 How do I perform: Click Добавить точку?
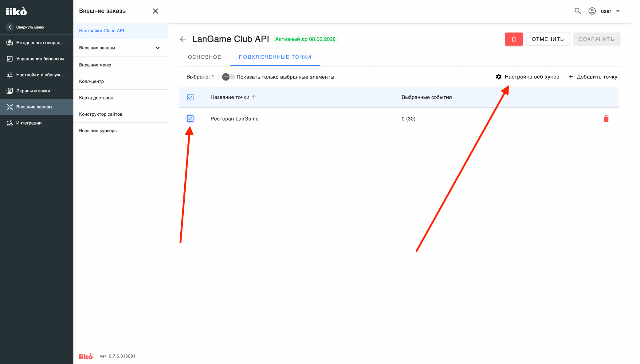(x=593, y=77)
